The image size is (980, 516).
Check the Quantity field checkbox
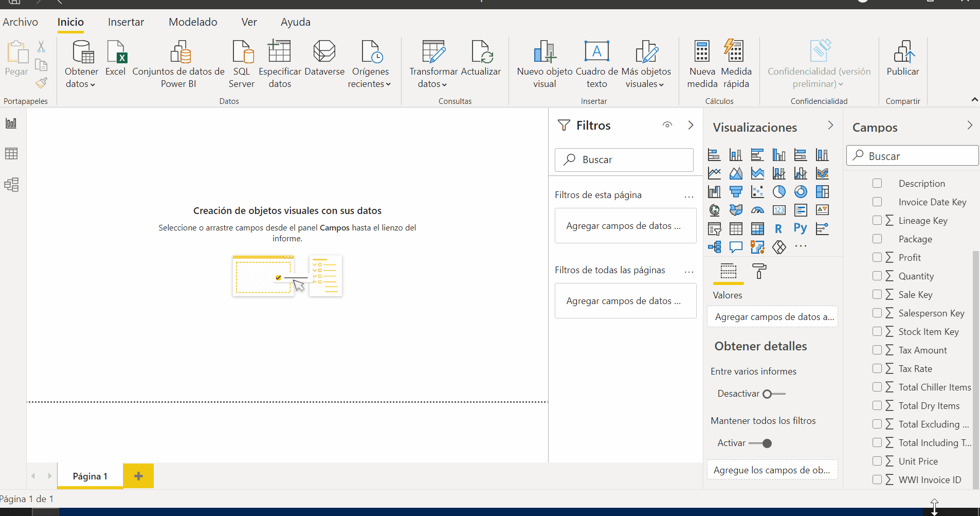878,276
